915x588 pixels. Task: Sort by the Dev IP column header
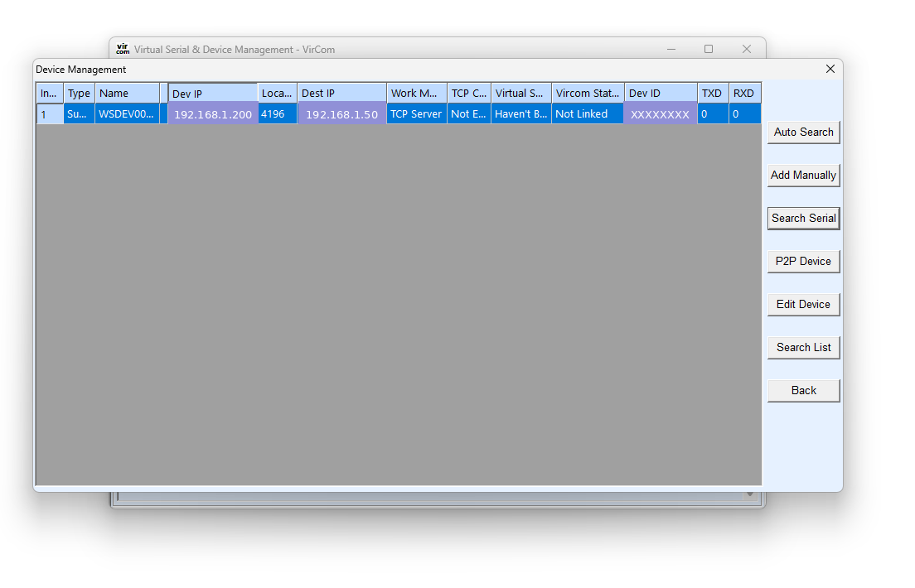click(x=213, y=94)
